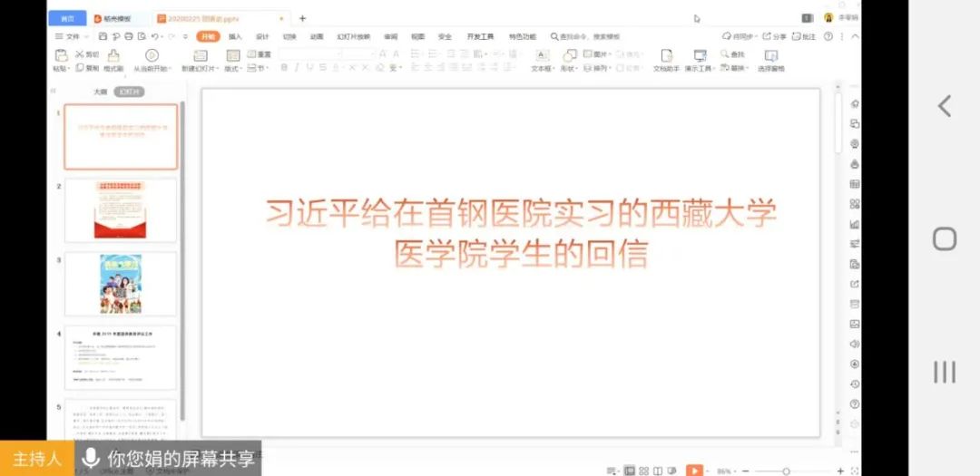980x476 pixels.
Task: Open the file (文件) menu dropdown
Action: coord(69,36)
